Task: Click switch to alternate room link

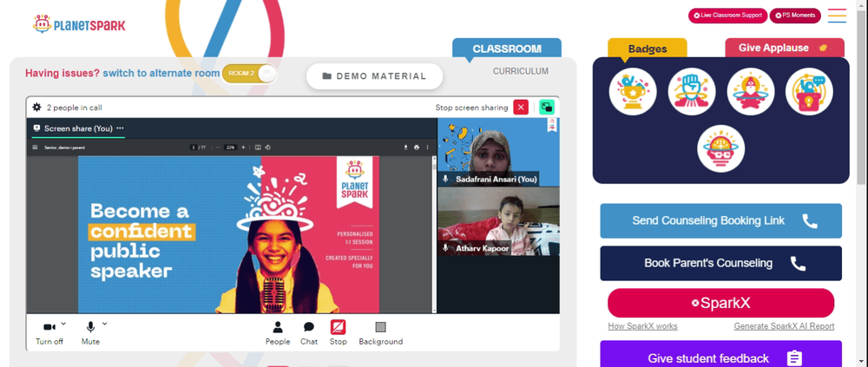Action: (x=161, y=73)
